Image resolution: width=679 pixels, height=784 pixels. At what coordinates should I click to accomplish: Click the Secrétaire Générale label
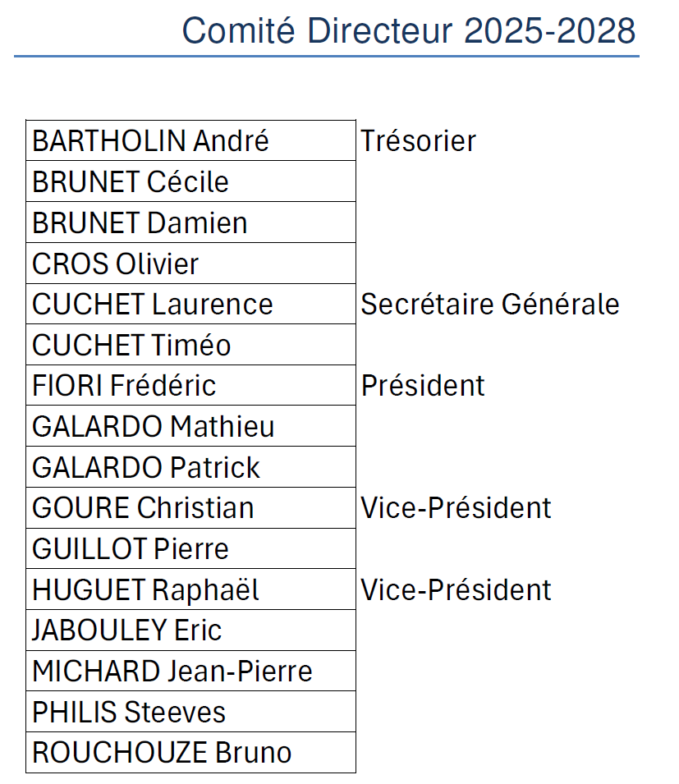pos(490,304)
